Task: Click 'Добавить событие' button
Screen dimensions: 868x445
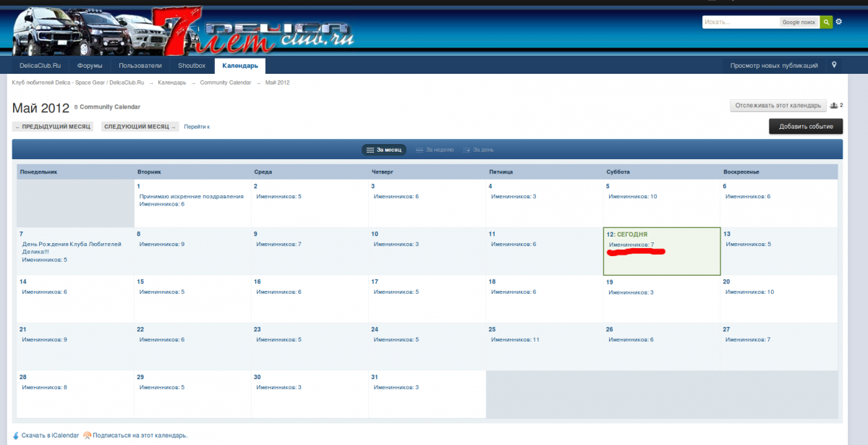Action: [805, 127]
